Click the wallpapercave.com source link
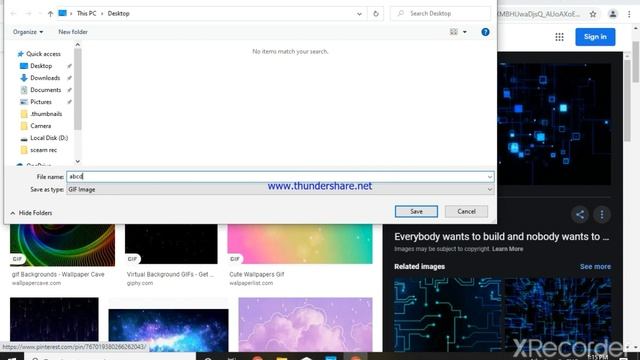Screen dimensions: 640x360 [x=36, y=283]
